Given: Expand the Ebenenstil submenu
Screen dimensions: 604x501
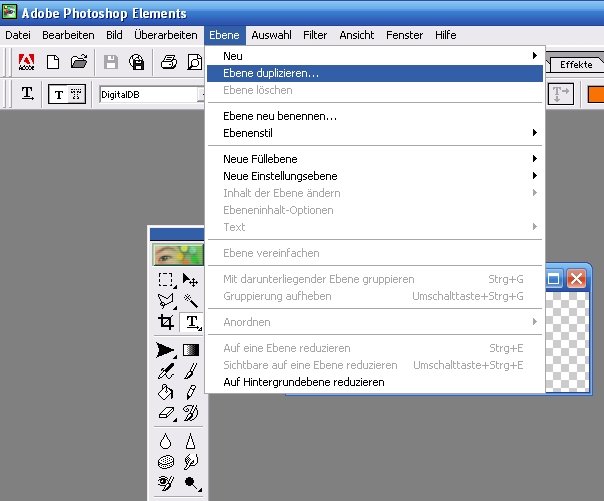Looking at the screenshot, I should pos(375,133).
